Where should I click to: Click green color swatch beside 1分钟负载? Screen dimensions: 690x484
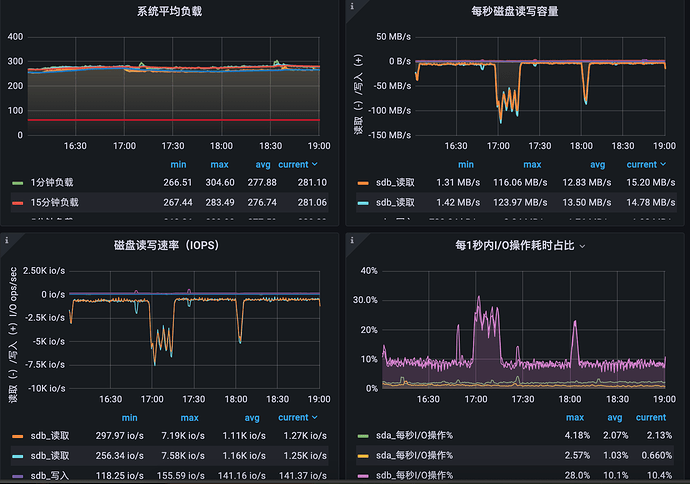coord(17,184)
